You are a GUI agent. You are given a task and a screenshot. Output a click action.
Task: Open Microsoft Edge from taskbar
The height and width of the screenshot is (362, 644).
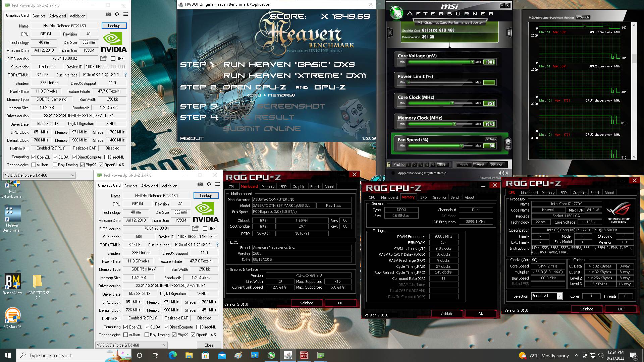pyautogui.click(x=172, y=355)
